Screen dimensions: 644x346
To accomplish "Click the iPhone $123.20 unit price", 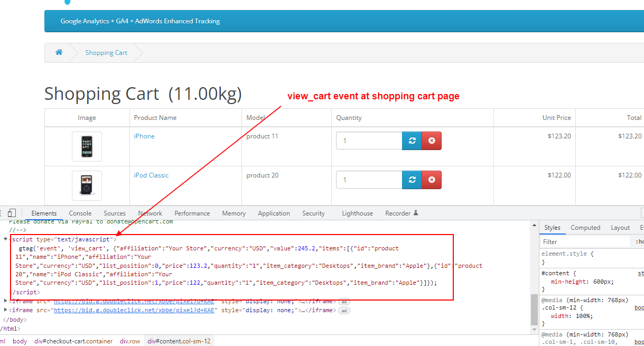I will point(559,136).
